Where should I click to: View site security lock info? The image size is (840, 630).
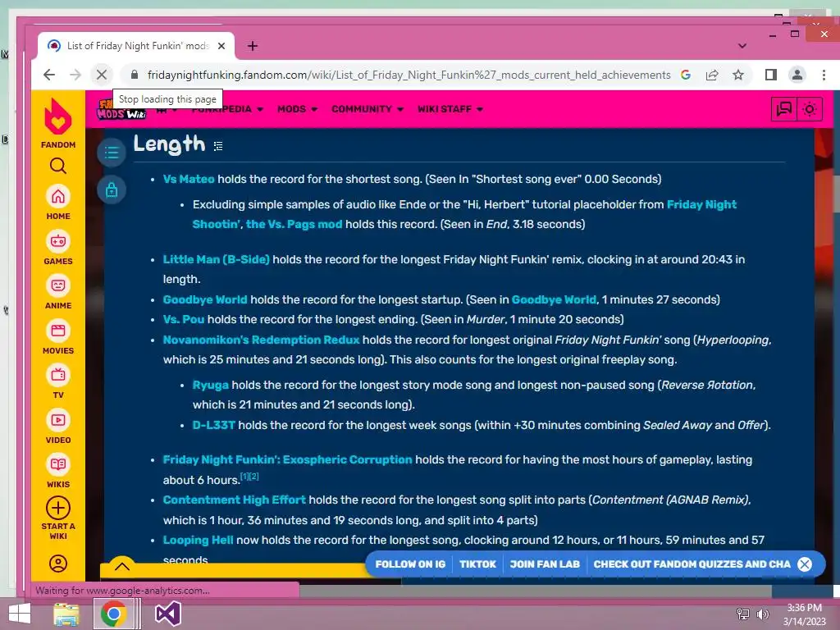(x=135, y=75)
